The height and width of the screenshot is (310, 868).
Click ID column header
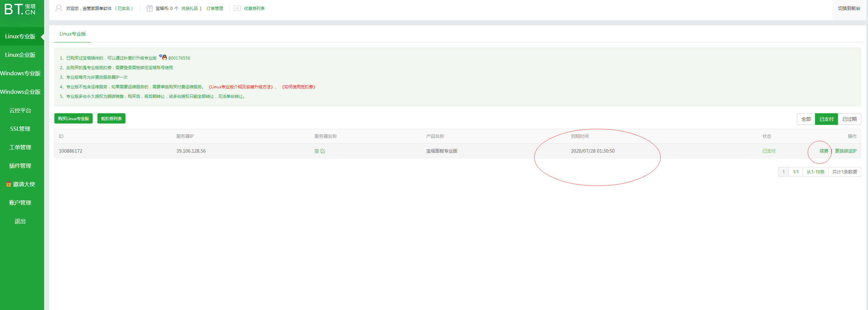61,136
